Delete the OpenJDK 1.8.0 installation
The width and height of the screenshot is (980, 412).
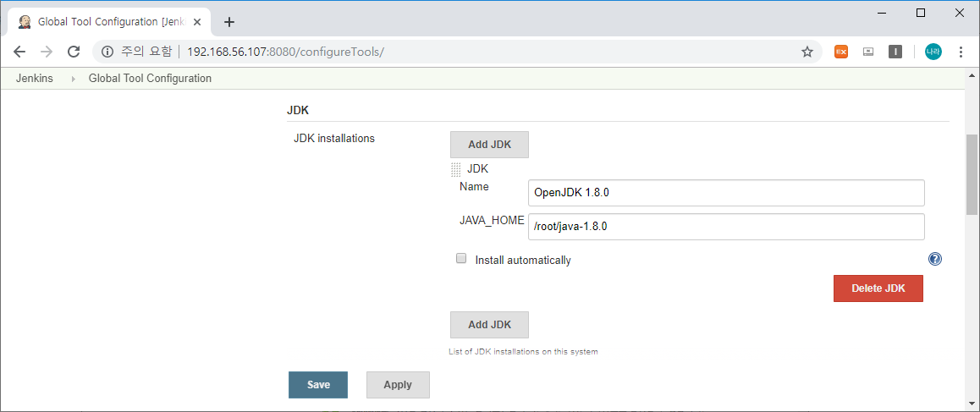[878, 288]
